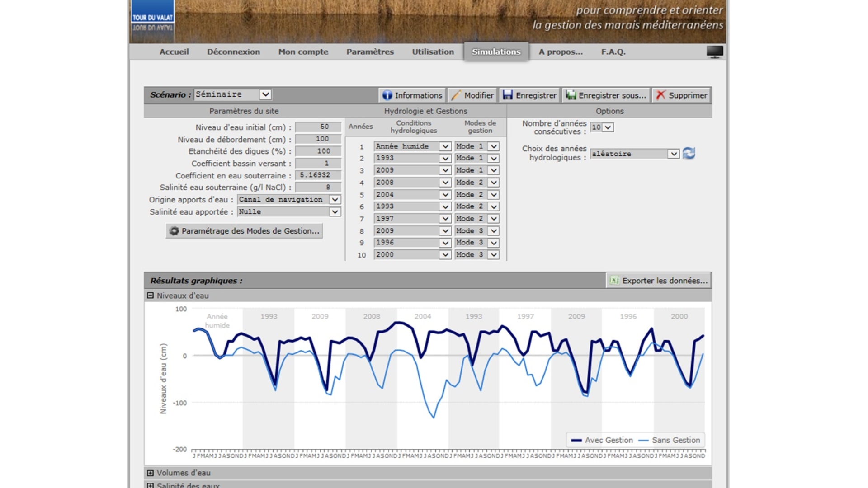Click the Niveau d'eau initial input field
The height and width of the screenshot is (488, 868).
coord(318,127)
